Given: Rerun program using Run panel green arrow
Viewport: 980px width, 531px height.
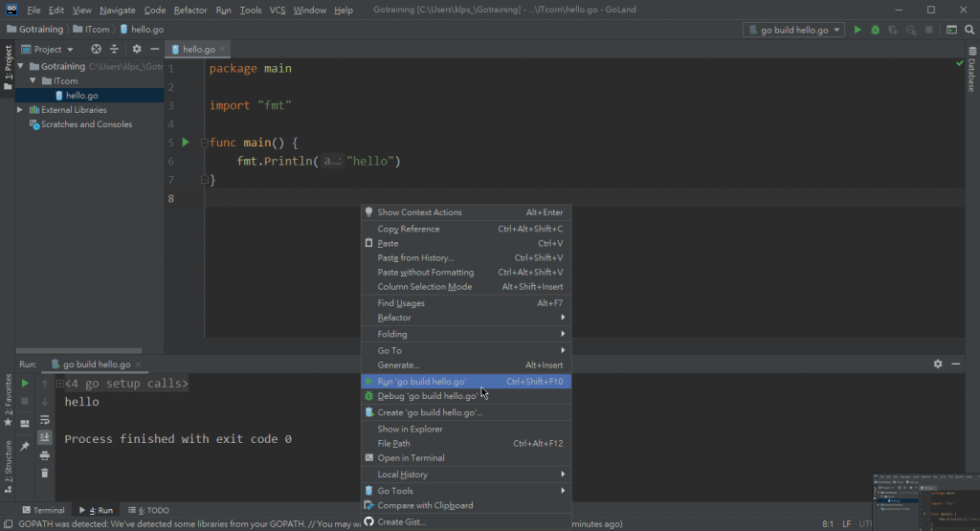Looking at the screenshot, I should [x=25, y=383].
